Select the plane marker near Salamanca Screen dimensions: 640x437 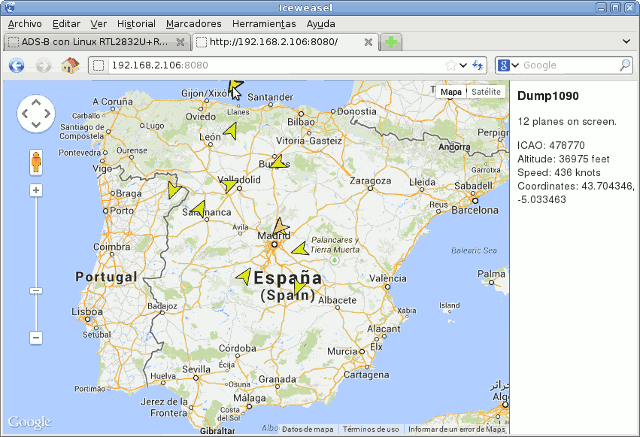(198, 208)
